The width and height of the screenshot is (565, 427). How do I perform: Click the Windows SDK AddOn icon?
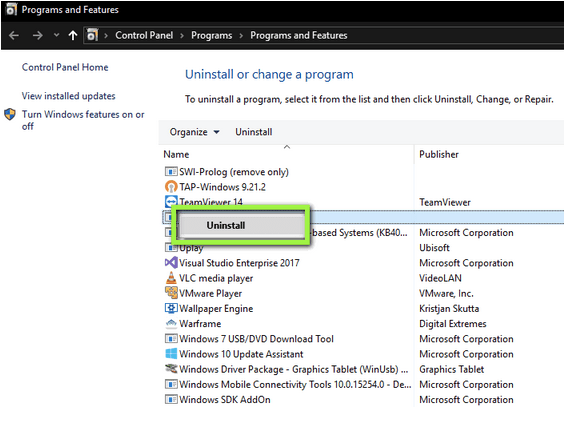pos(171,400)
